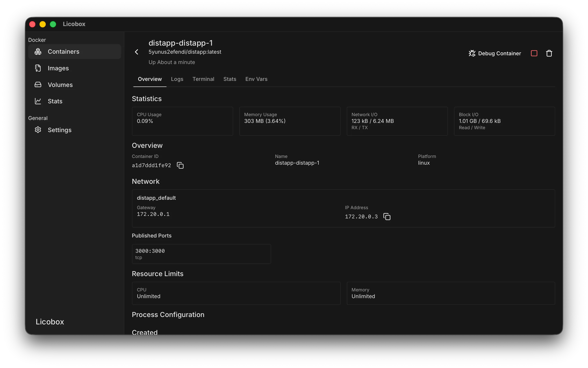Click the Debug Container bug icon
This screenshot has height=368, width=588.
[472, 53]
